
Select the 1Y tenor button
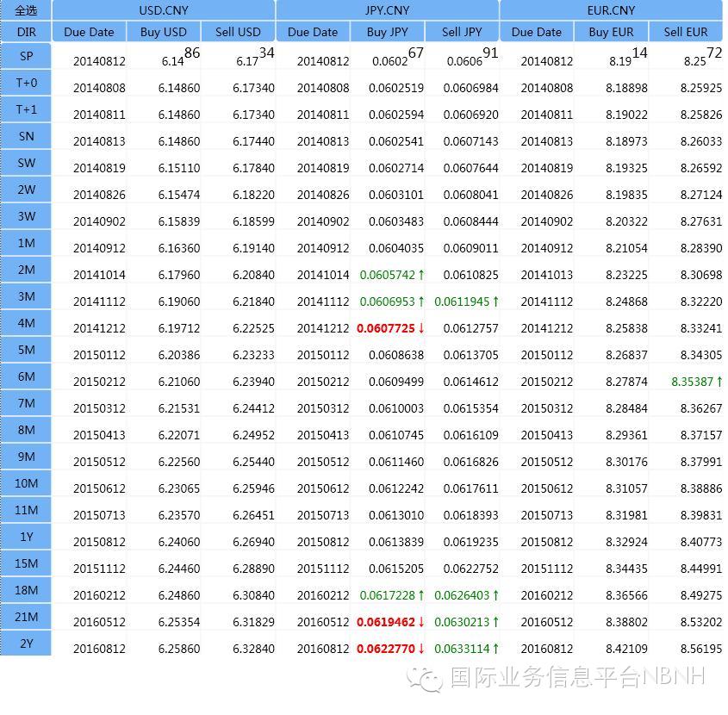click(26, 537)
